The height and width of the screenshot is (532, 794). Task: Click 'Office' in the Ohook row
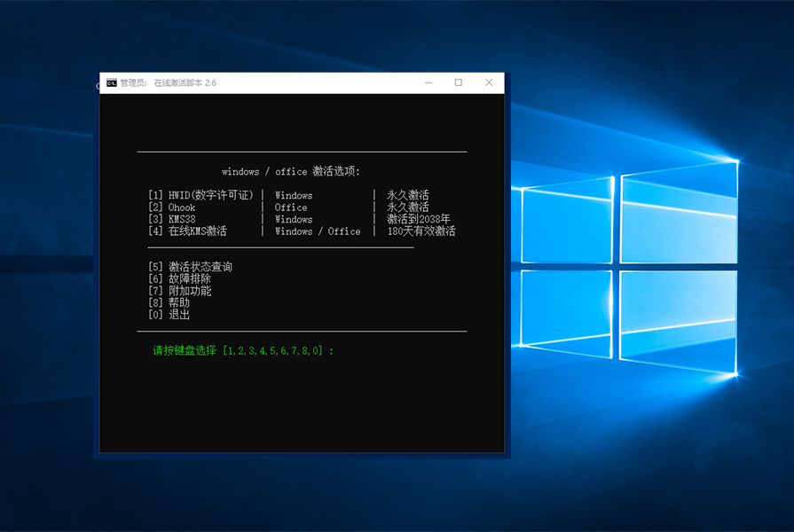coord(291,207)
